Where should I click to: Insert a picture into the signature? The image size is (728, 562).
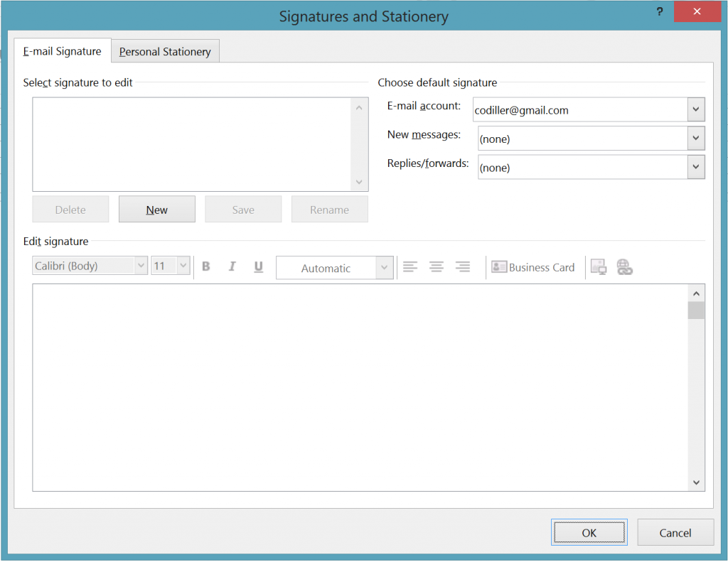(x=598, y=266)
